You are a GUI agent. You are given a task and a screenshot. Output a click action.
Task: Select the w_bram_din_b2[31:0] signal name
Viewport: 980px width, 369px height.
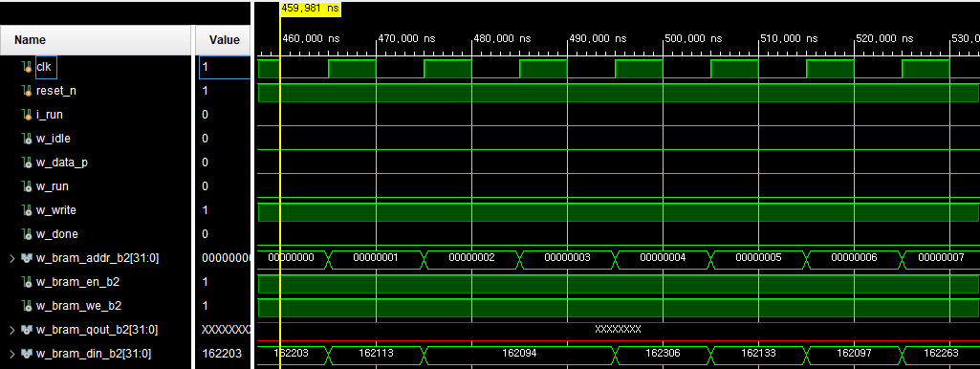click(93, 354)
